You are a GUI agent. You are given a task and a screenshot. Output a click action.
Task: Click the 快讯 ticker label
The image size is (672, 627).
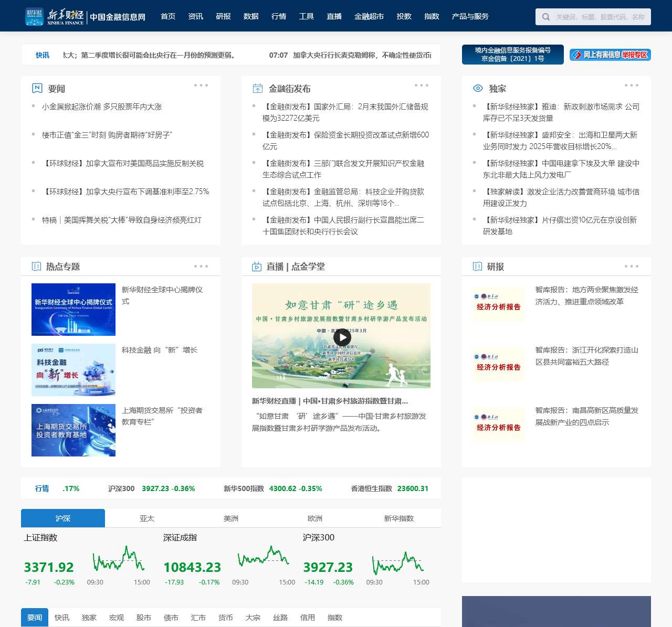click(43, 55)
